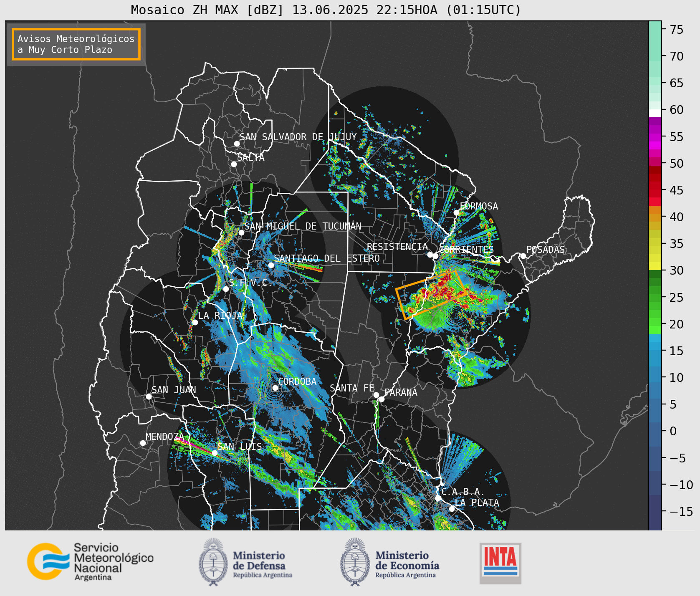Select the Mendoza marker dot
The width and height of the screenshot is (700, 596).
[x=143, y=443]
